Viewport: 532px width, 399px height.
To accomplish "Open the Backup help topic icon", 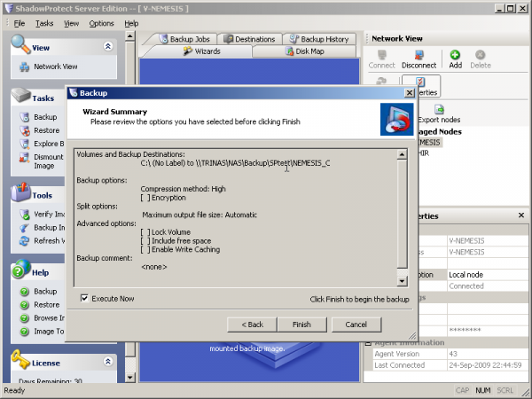I will 24,292.
